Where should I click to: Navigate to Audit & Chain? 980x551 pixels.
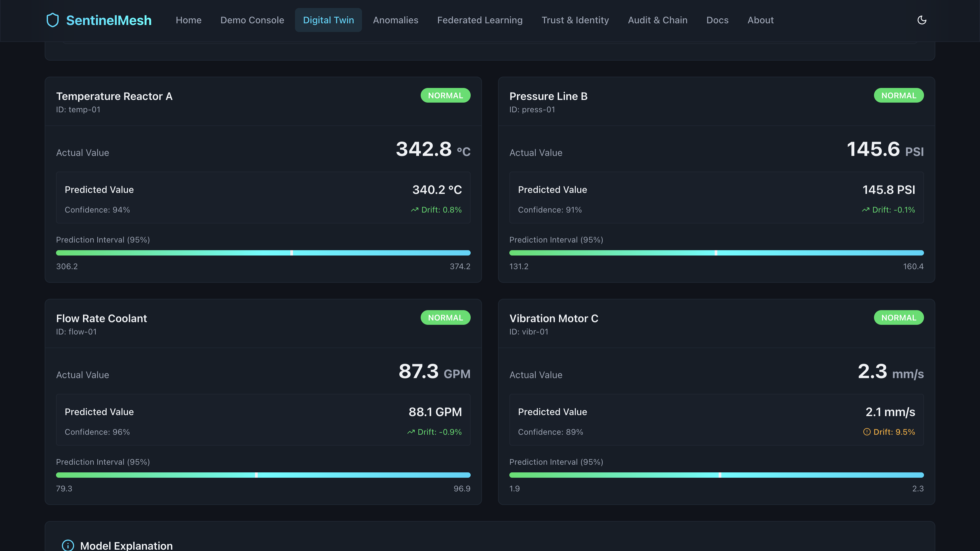coord(657,20)
